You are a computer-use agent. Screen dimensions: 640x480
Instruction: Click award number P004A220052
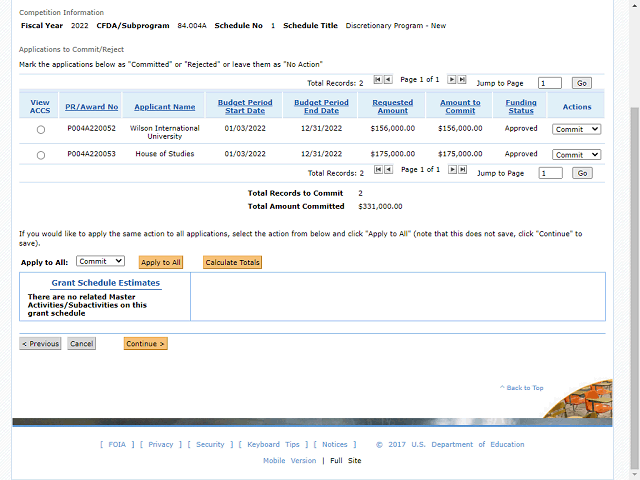(91, 129)
